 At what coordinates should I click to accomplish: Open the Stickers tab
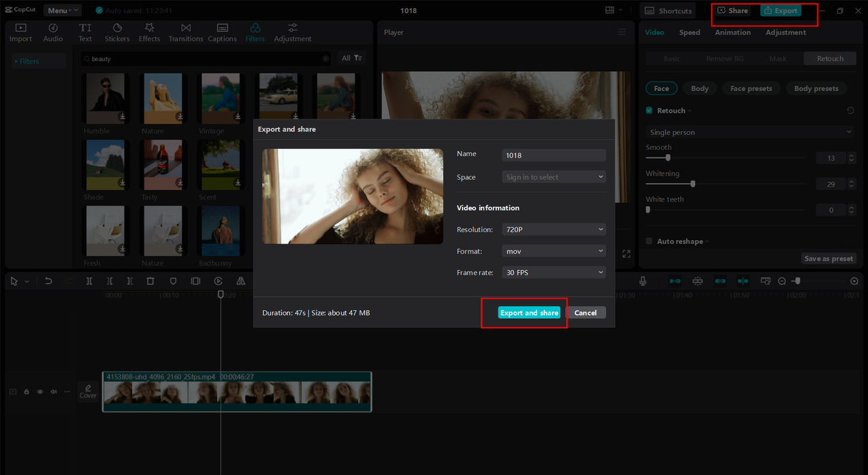[117, 33]
